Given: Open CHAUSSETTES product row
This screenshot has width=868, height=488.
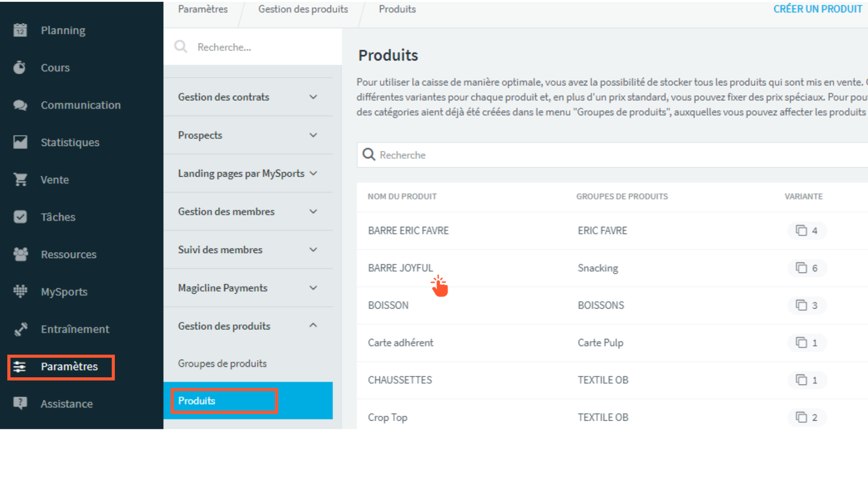Looking at the screenshot, I should (612, 380).
